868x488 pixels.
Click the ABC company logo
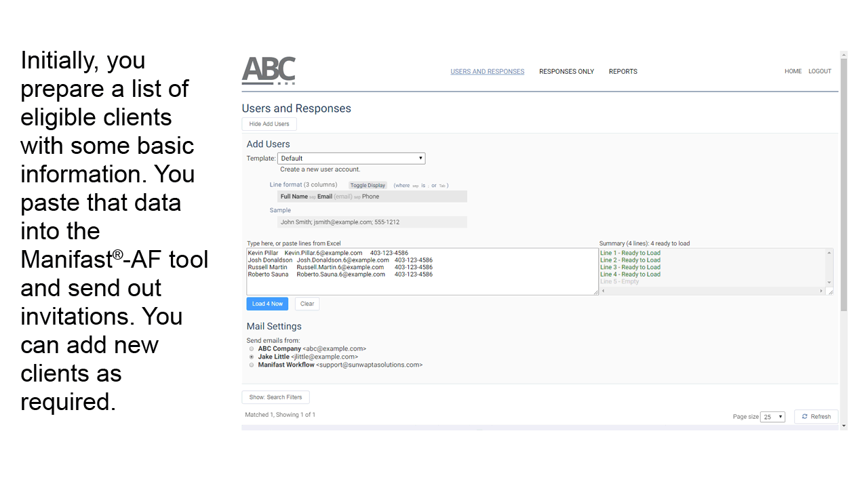coord(269,70)
